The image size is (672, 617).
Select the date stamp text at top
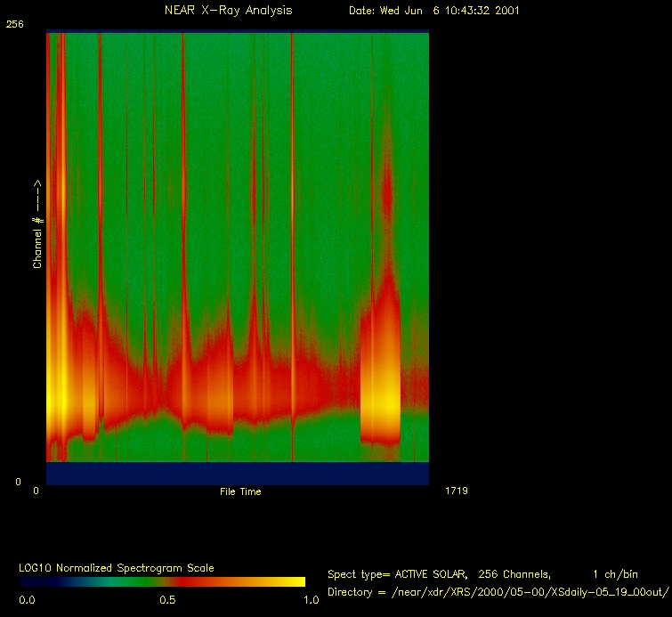point(433,11)
